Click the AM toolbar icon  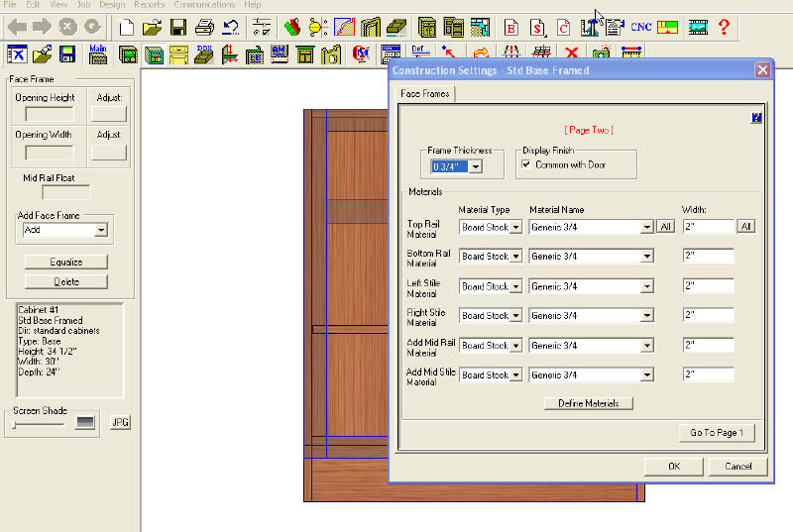[280, 54]
